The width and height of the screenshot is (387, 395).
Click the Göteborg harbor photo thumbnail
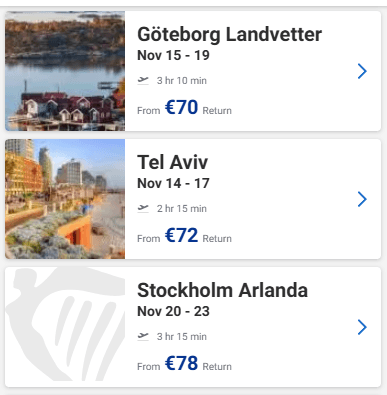pyautogui.click(x=65, y=71)
